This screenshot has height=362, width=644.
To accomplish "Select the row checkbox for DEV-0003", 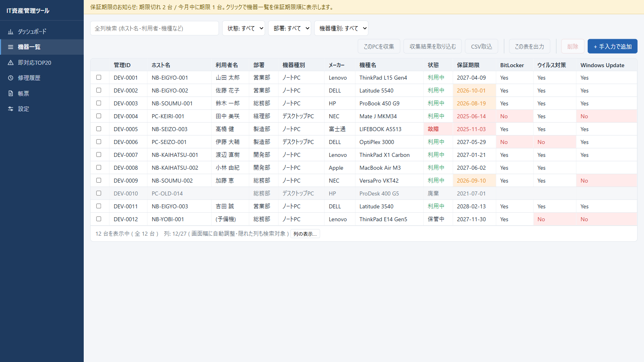I will (99, 103).
